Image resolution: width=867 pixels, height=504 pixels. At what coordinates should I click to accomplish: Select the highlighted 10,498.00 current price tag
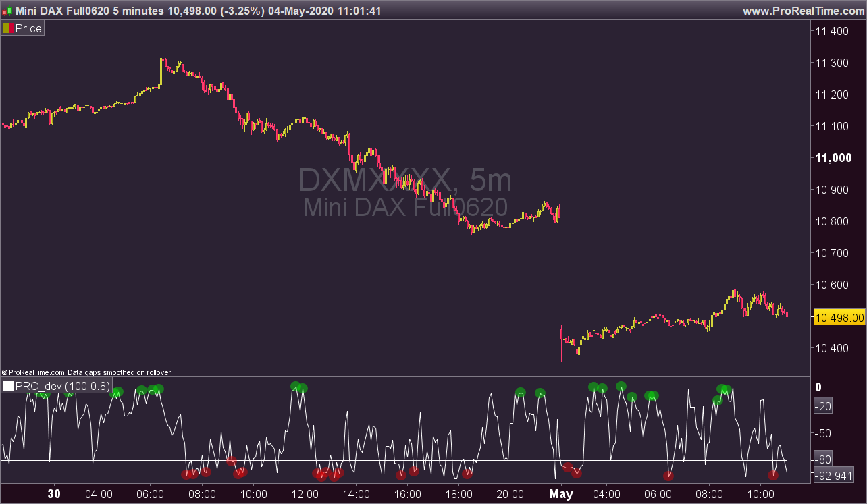point(839,318)
